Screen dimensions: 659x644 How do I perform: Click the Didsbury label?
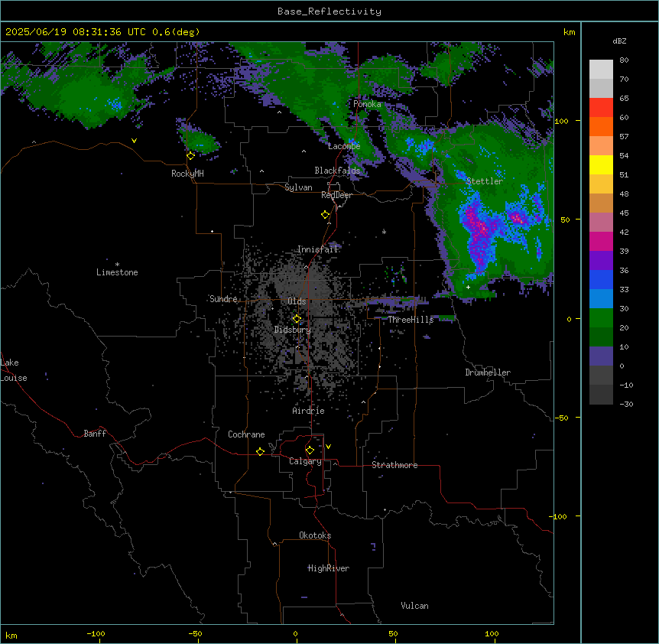[293, 330]
